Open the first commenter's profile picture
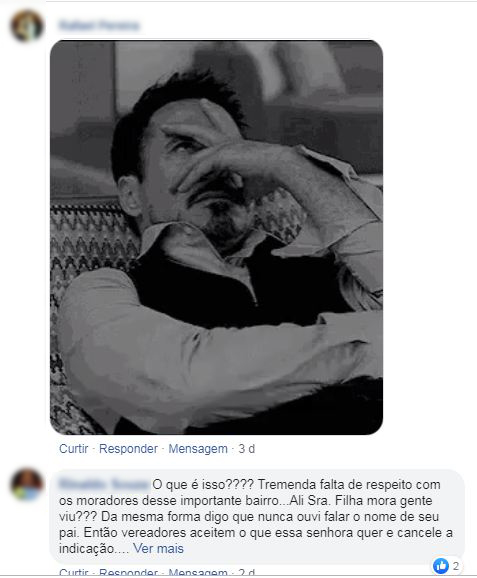This screenshot has height=578, width=477. 27,26
